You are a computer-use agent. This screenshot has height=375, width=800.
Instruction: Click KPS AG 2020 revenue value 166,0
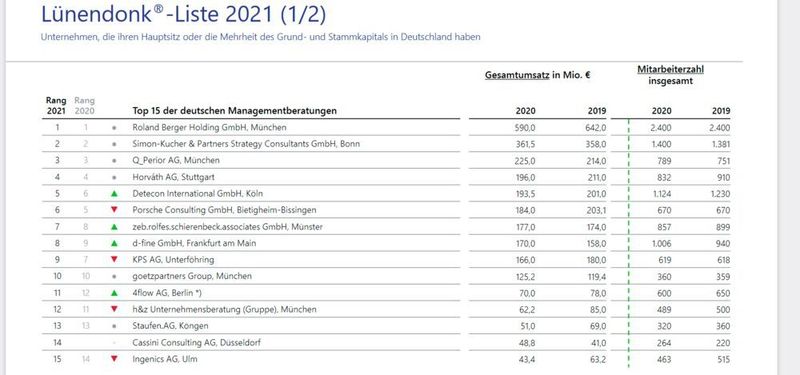click(x=526, y=260)
